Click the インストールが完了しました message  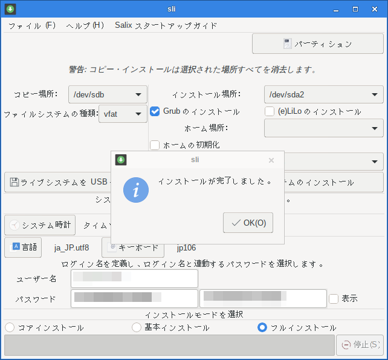(x=214, y=182)
